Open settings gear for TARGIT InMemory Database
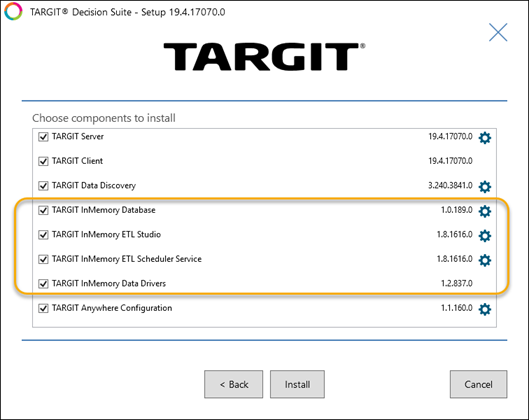The width and height of the screenshot is (529, 420). coord(485,211)
